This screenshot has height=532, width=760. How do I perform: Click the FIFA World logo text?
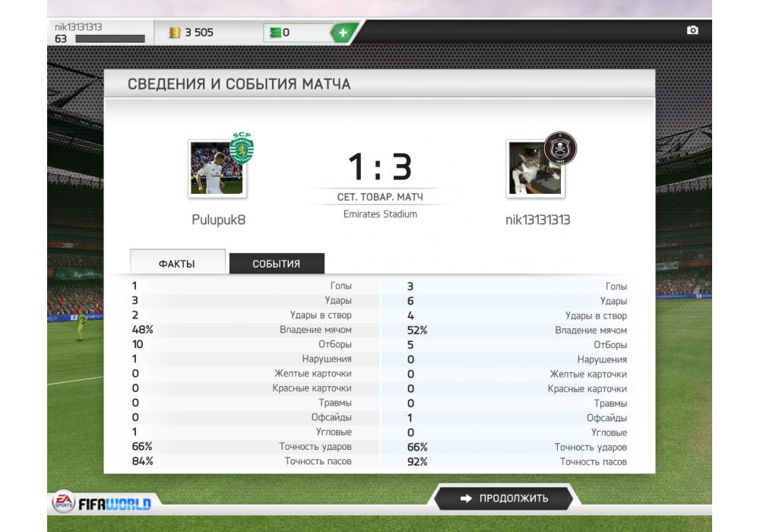click(115, 505)
